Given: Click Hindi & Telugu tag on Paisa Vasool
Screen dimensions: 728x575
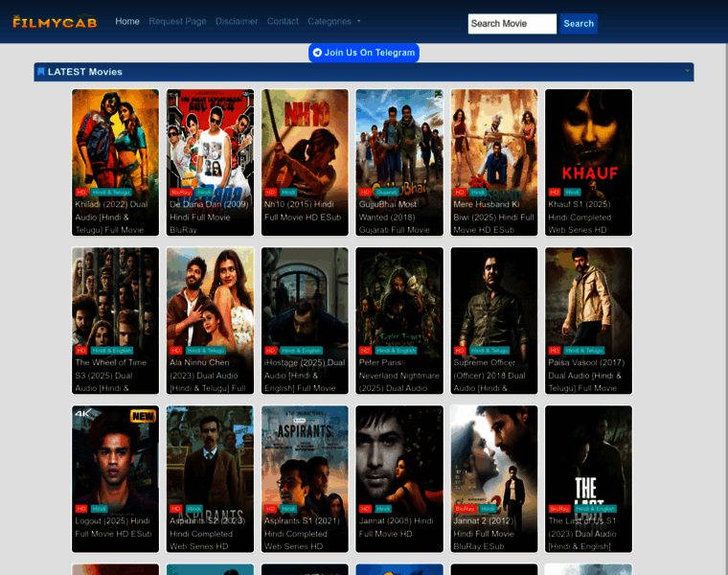Looking at the screenshot, I should pos(584,350).
